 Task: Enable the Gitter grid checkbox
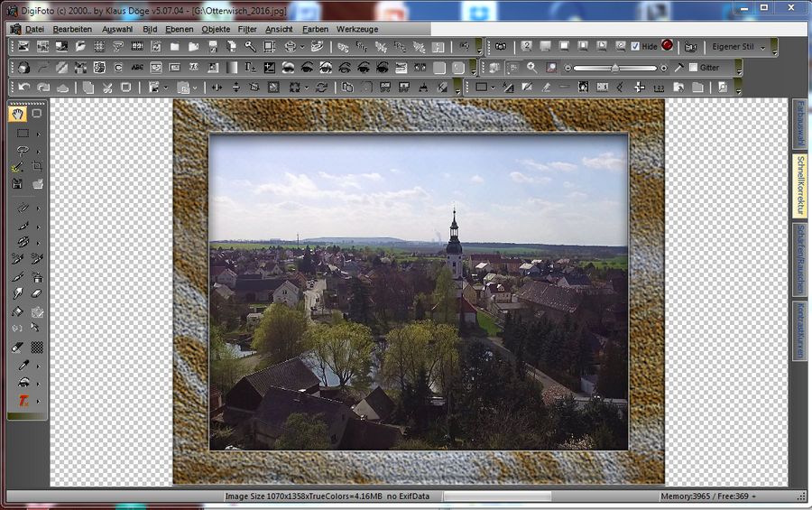point(693,68)
